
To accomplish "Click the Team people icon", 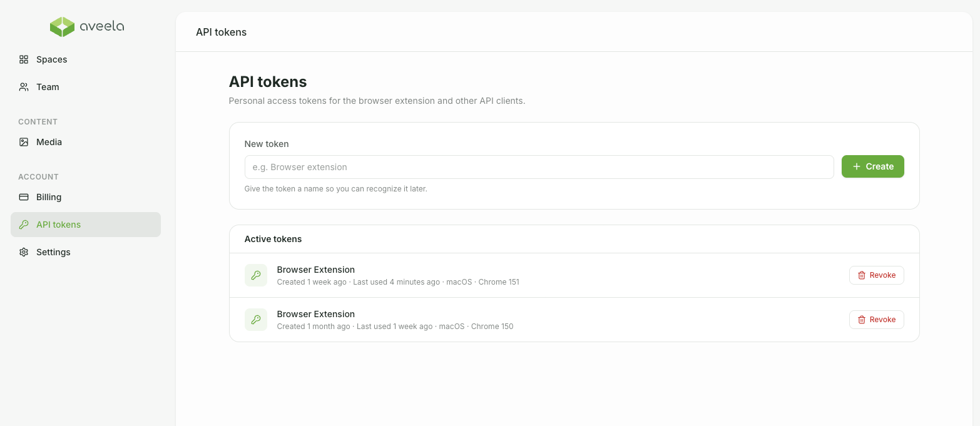I will [x=24, y=87].
